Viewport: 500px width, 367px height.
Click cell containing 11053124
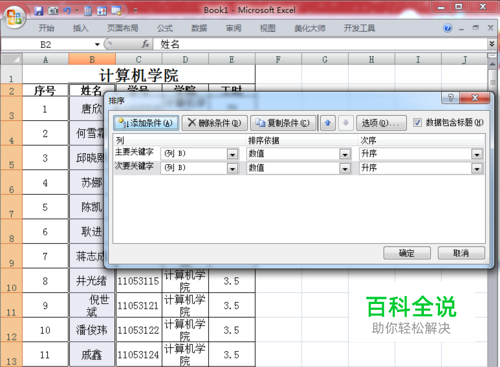coord(138,355)
